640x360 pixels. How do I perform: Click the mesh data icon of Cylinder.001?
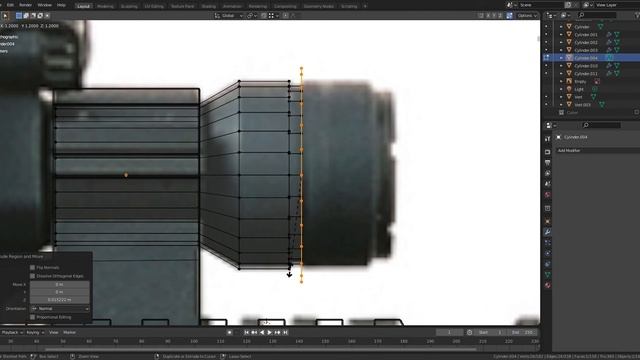point(617,35)
